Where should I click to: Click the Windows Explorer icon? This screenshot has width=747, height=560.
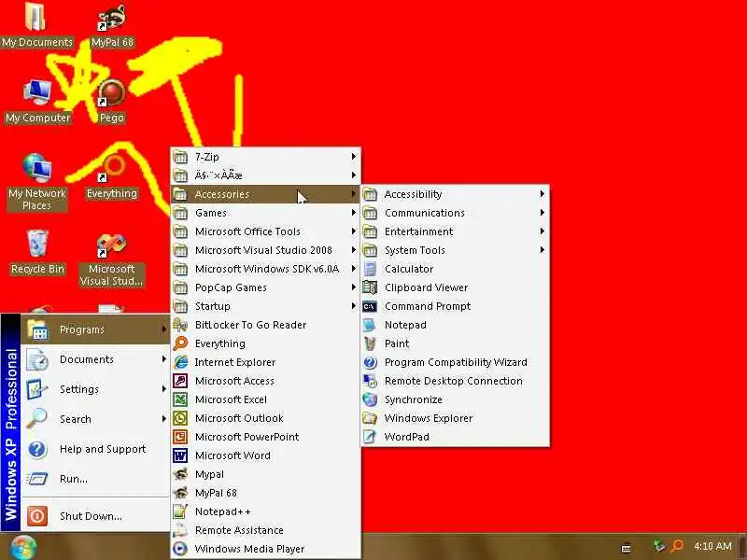tap(370, 418)
